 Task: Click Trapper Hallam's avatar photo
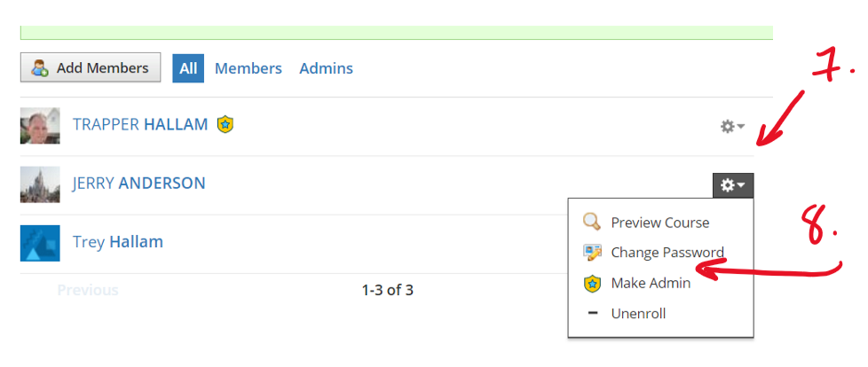[x=40, y=126]
